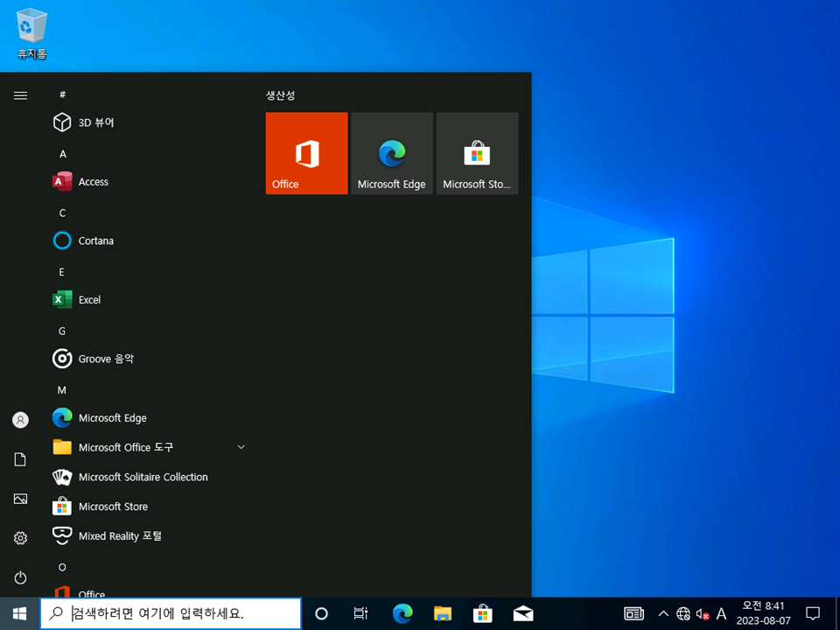Image resolution: width=840 pixels, height=630 pixels.
Task: Click the G letter group header
Action: pyautogui.click(x=61, y=332)
